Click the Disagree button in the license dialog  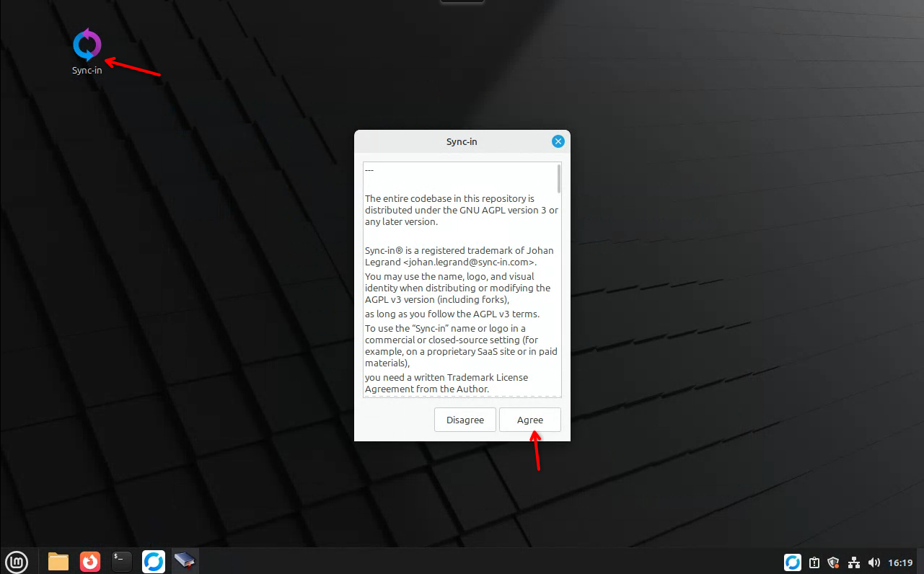point(465,420)
